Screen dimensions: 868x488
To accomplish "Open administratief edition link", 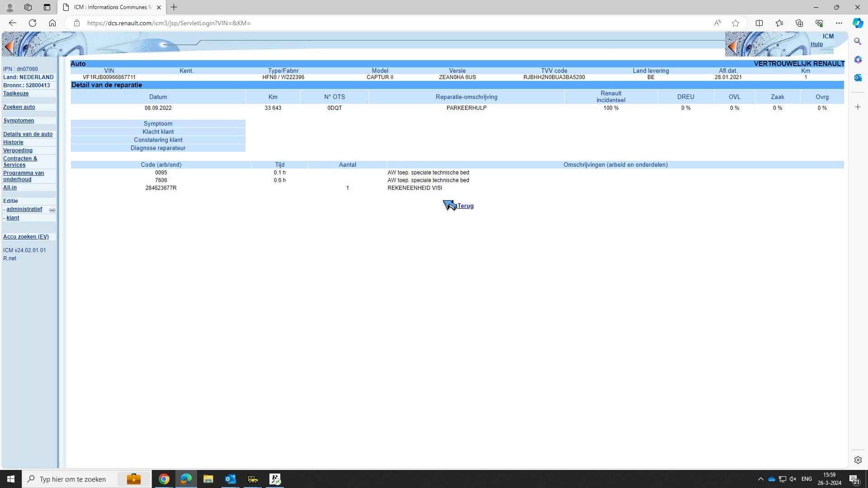I will click(x=24, y=209).
